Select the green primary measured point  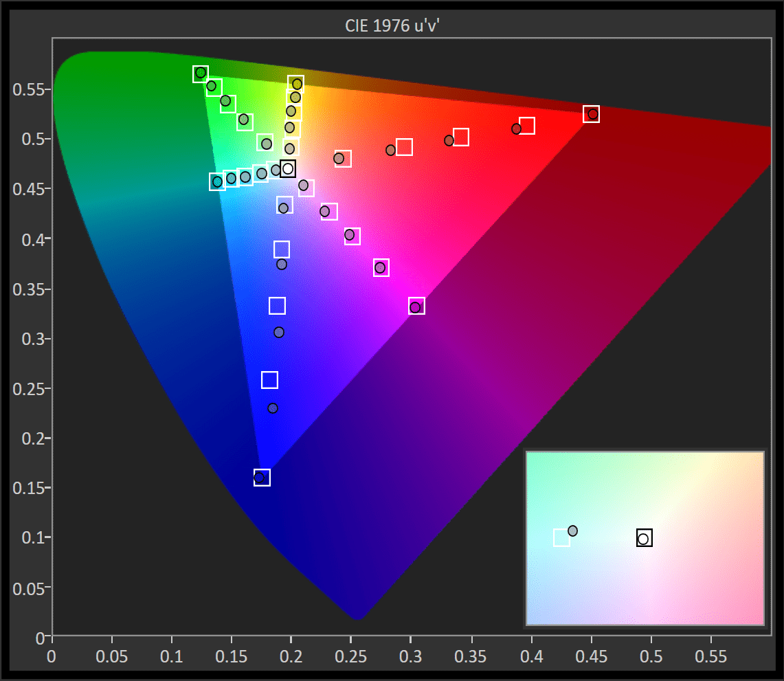point(201,73)
